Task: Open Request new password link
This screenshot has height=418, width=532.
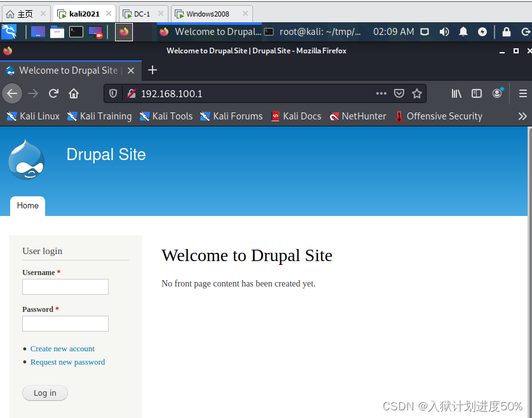Action: pyautogui.click(x=67, y=362)
